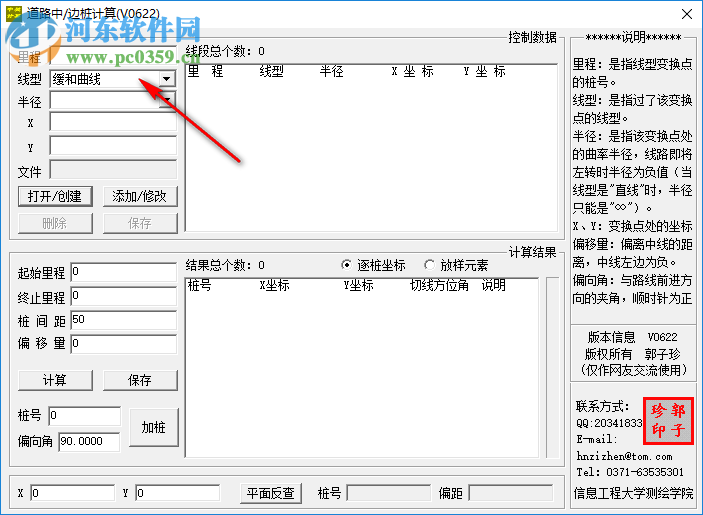Click the 打开/创建 button
Viewport: 703px width, 515px height.
(55, 196)
